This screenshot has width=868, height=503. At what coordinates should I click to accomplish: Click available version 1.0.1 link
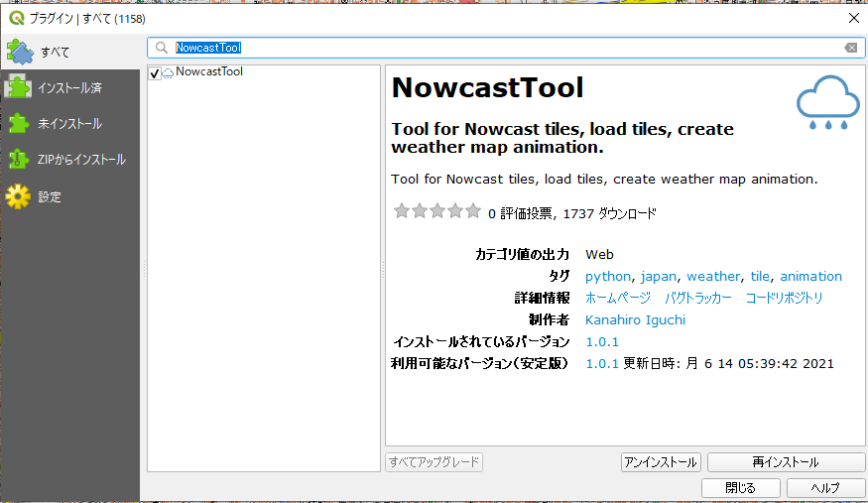coord(602,363)
